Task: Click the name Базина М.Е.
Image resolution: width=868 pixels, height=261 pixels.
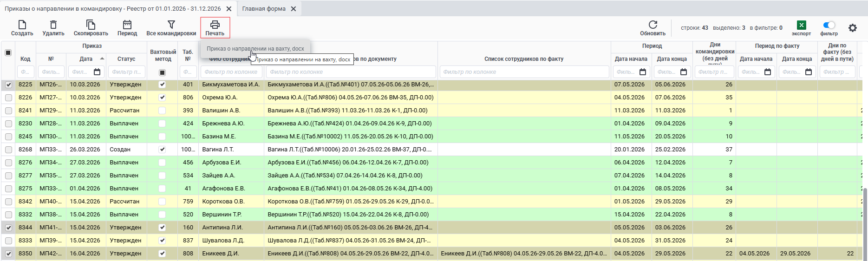Action: point(219,137)
